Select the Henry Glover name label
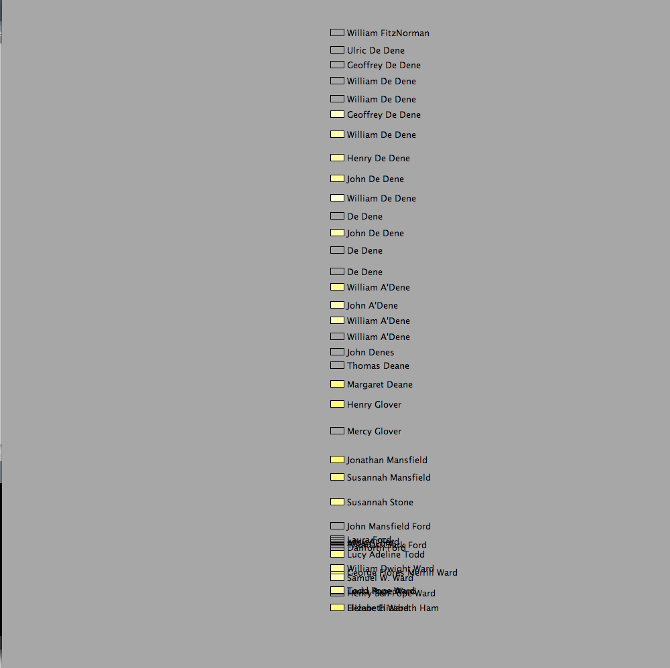The image size is (670, 668). 374,405
